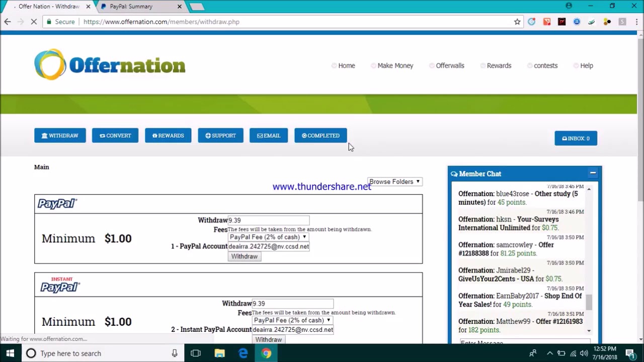Open the Windows Action Center notifications
Viewport: 644px width, 362px height.
(630, 353)
